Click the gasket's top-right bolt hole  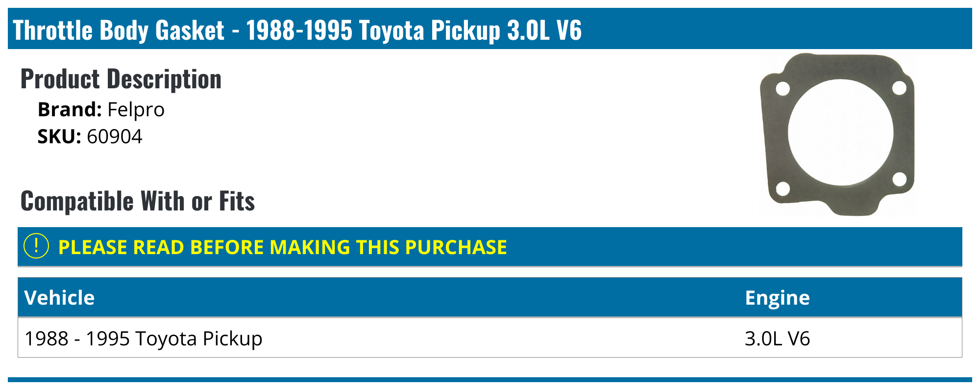900,88
